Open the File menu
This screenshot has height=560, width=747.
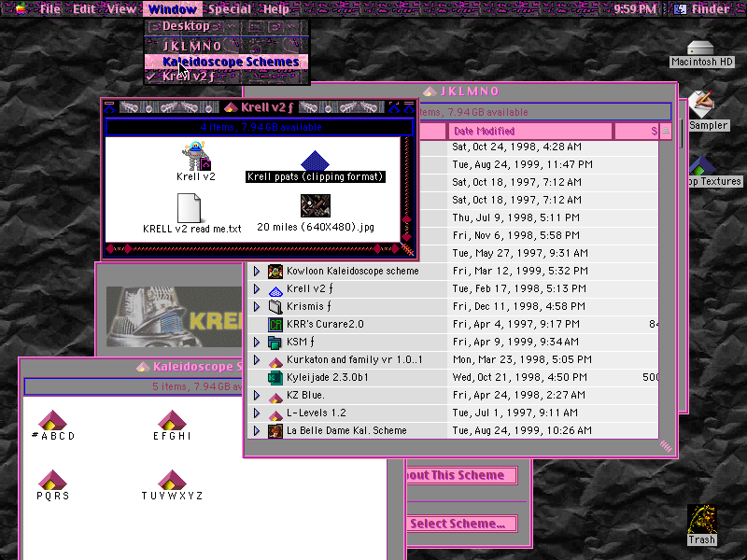pos(50,8)
